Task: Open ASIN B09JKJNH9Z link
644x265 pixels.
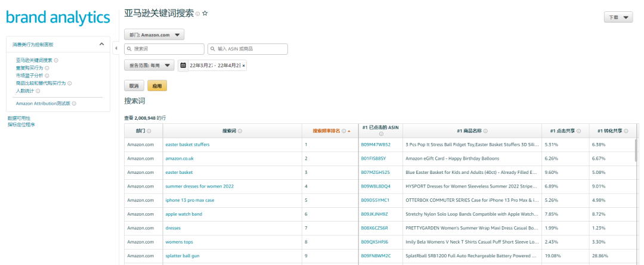Action: [x=374, y=214]
